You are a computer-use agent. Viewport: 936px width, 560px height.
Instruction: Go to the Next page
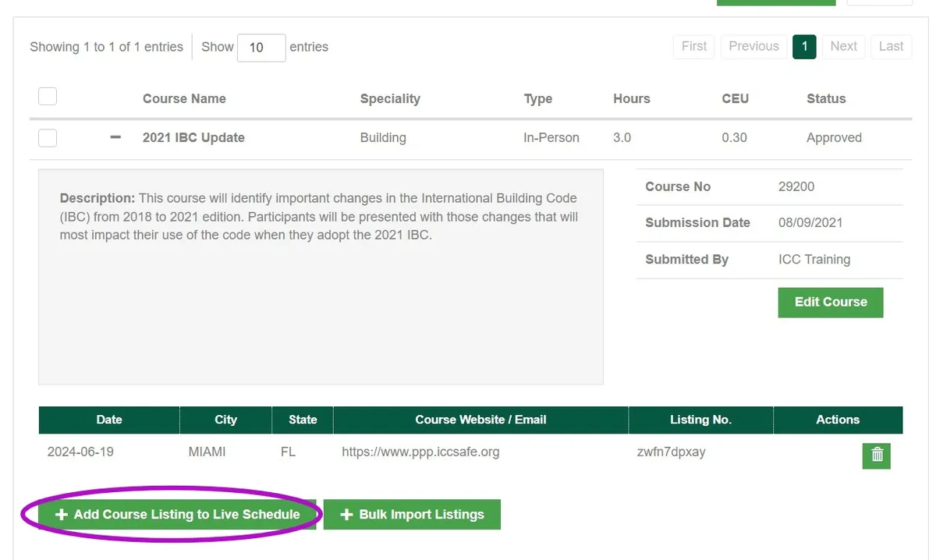(x=843, y=47)
